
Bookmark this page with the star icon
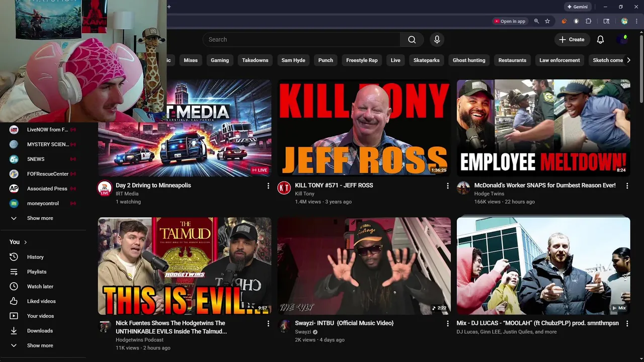point(547,21)
